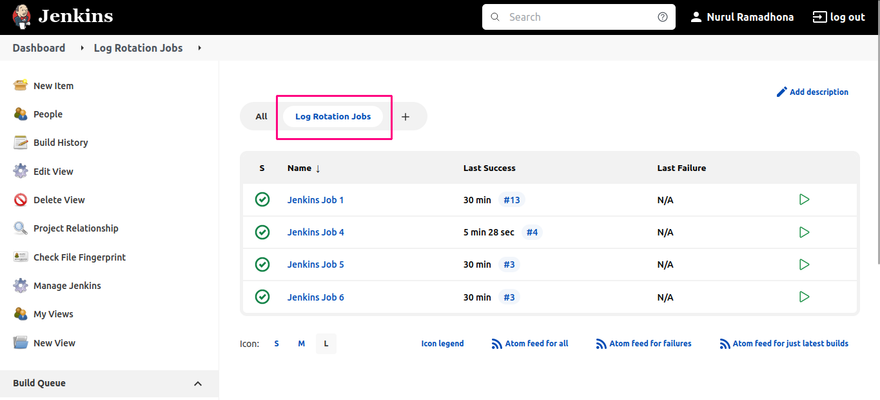Image resolution: width=880 pixels, height=400 pixels.
Task: Open Jenkins Job 5 link
Action: click(x=315, y=265)
